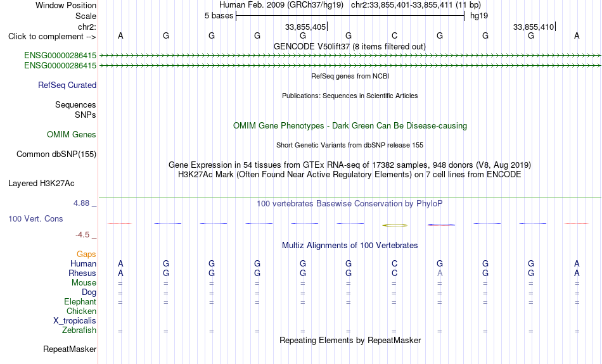This screenshot has width=602, height=364.
Task: Click the Layered H3K27Ac track label
Action: click(x=41, y=184)
